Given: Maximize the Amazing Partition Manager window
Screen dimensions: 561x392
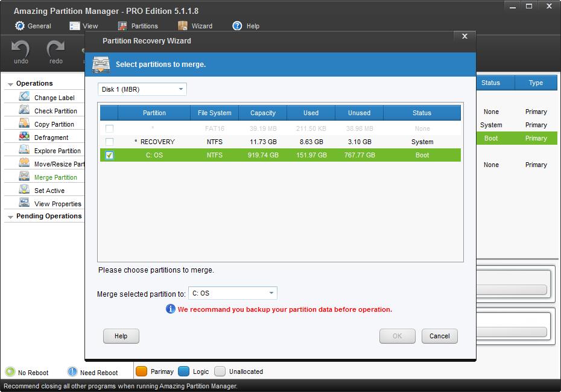Looking at the screenshot, I should [529, 7].
